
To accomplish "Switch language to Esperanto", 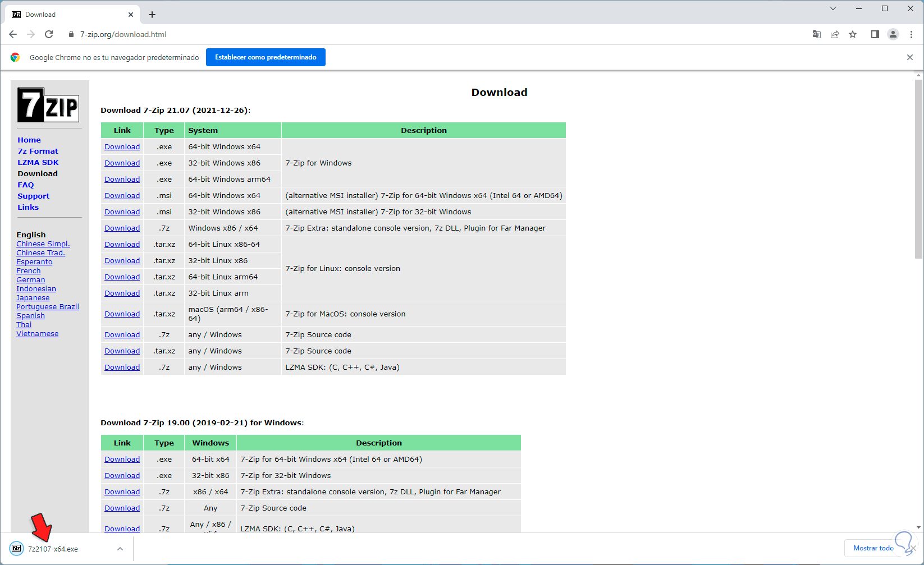I will click(34, 262).
